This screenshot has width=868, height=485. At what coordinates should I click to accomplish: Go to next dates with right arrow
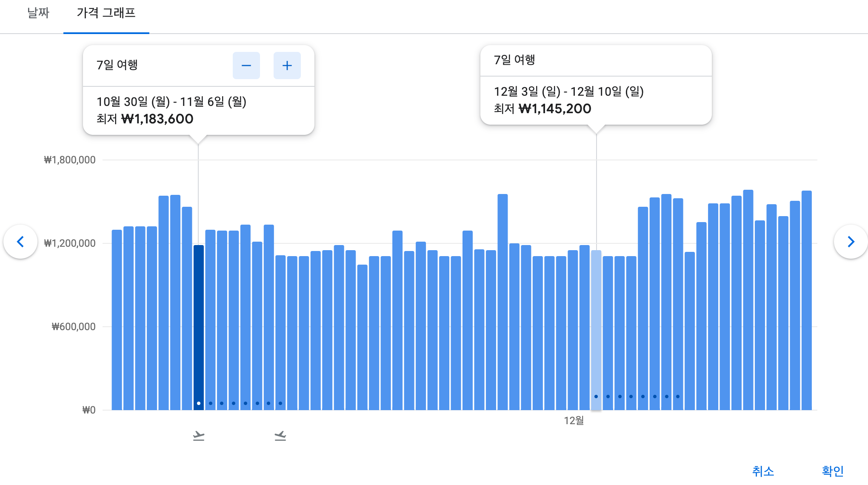851,242
